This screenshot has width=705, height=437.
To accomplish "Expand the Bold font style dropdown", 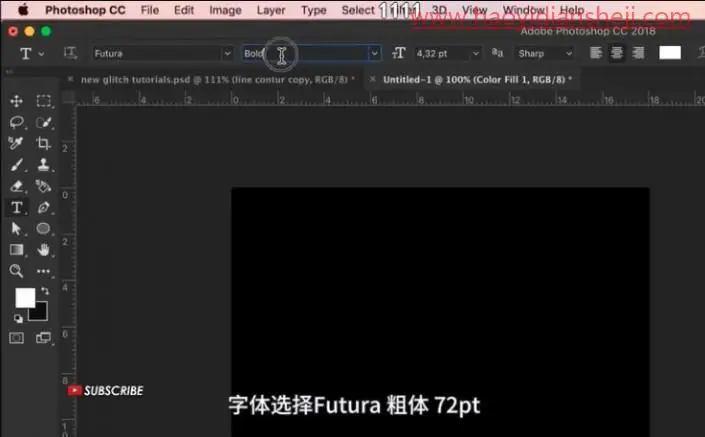I will click(374, 54).
